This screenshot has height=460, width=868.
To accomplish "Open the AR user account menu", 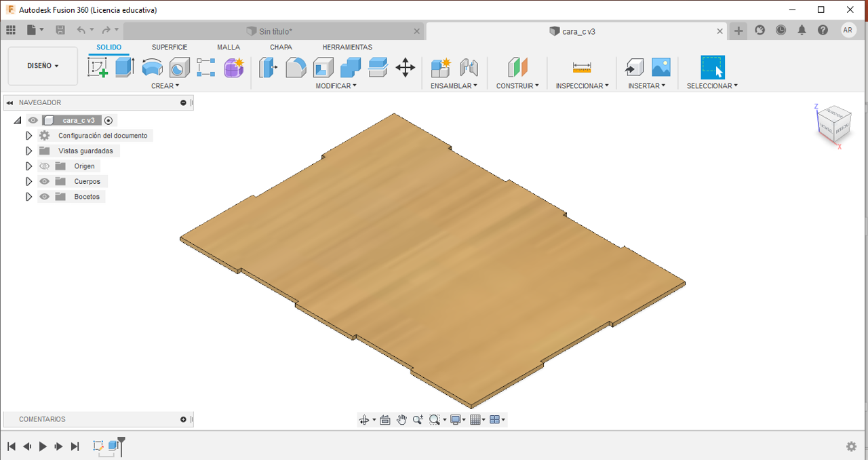I will (848, 30).
